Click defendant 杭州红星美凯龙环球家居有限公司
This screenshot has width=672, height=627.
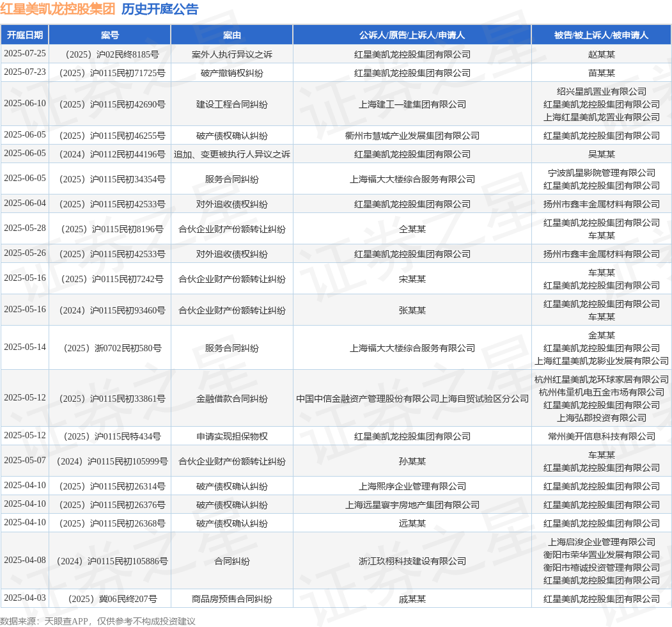(x=601, y=379)
